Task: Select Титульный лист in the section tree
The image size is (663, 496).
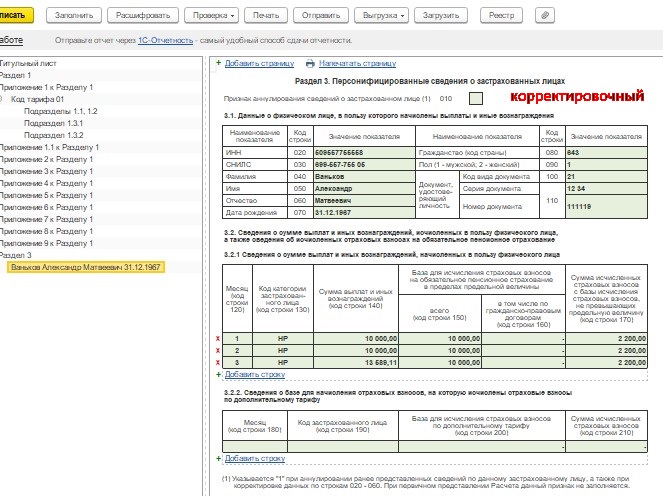Action: [28, 63]
